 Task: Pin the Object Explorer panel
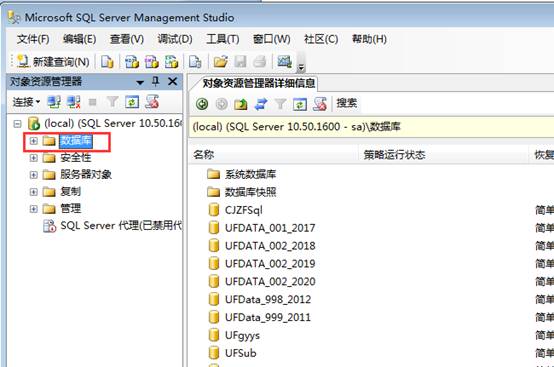click(155, 82)
